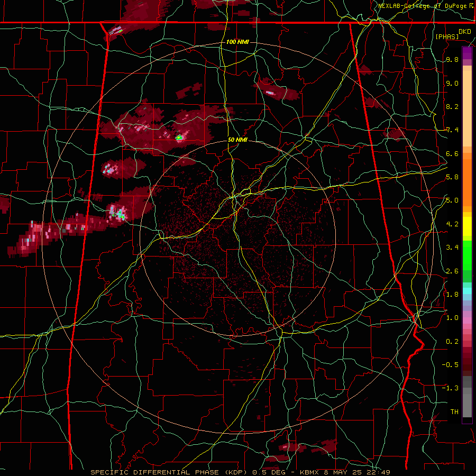Click the 22:49 timestamp in the caption
The height and width of the screenshot is (476, 476).
click(x=379, y=472)
